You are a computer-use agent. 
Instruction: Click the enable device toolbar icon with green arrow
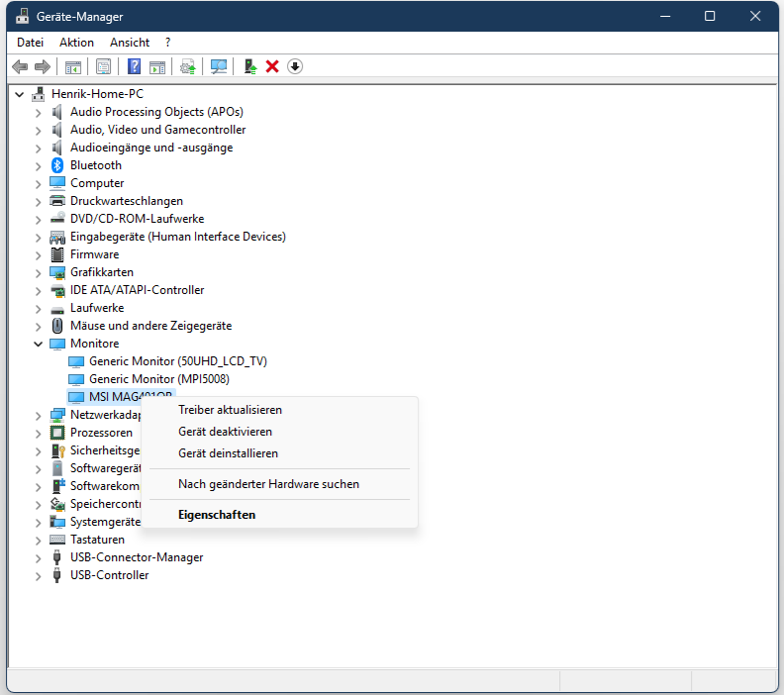click(x=250, y=66)
